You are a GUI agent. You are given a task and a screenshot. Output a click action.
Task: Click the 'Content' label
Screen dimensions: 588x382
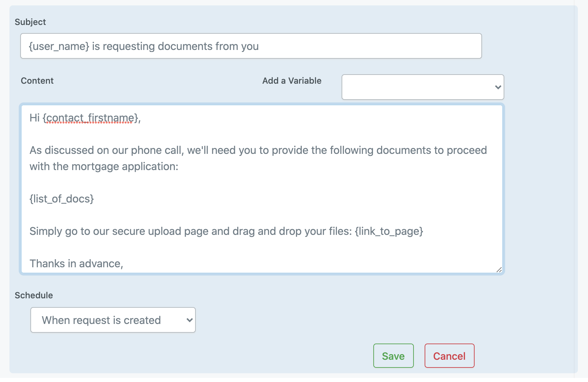[37, 81]
